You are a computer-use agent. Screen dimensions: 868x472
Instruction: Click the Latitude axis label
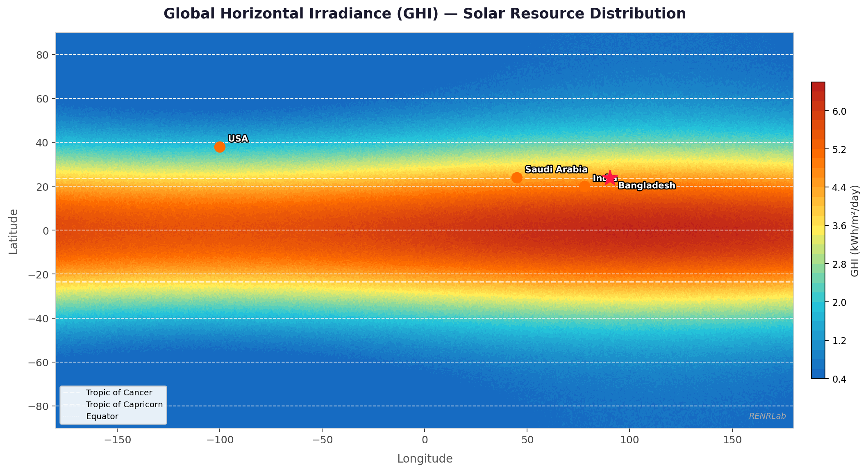(14, 232)
